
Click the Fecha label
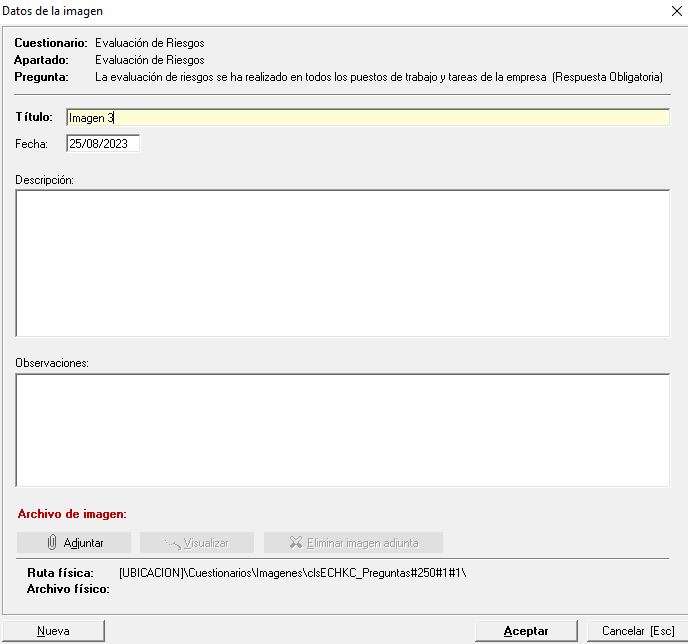31,144
